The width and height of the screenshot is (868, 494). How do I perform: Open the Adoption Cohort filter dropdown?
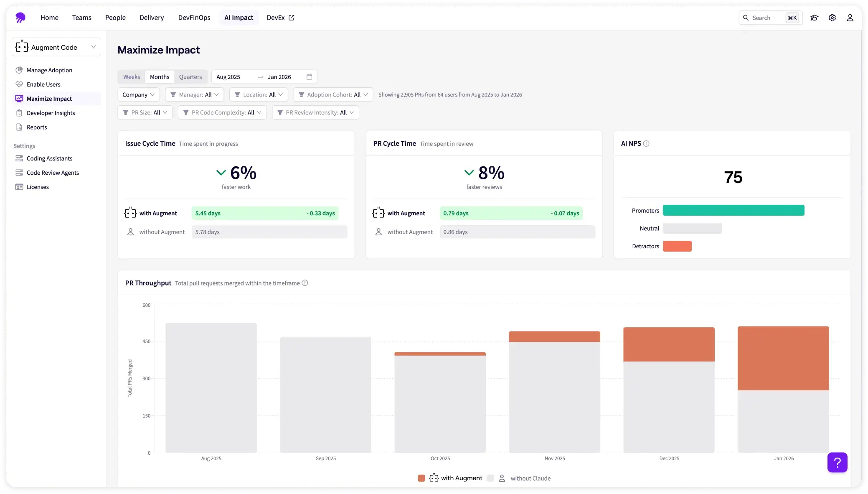tap(333, 95)
